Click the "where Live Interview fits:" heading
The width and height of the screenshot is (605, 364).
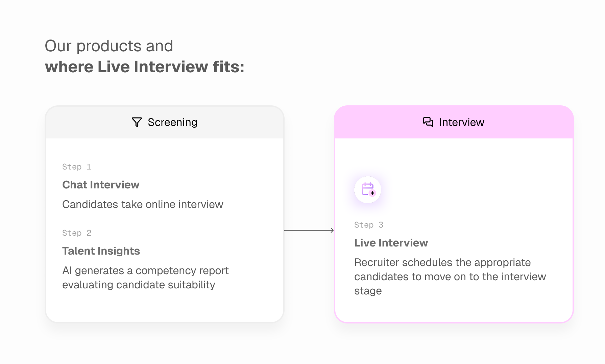coord(145,67)
